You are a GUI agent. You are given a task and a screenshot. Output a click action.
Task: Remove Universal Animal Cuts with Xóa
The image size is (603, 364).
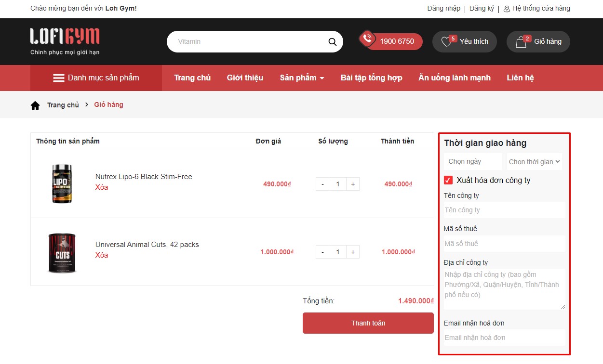tap(102, 255)
